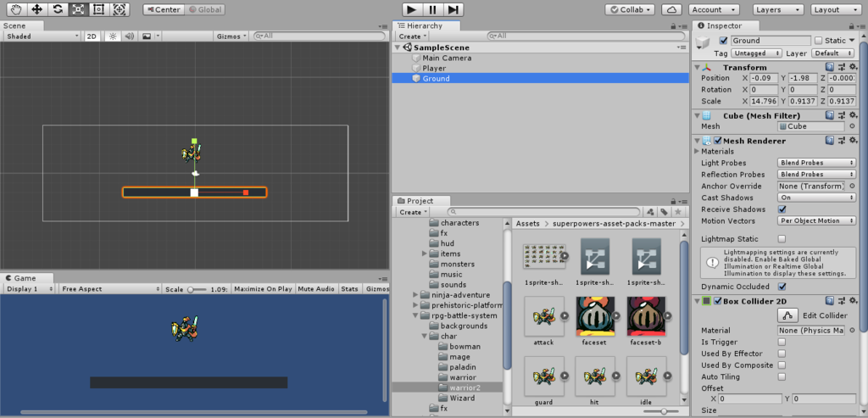Click Project favorites star icon

(x=678, y=212)
